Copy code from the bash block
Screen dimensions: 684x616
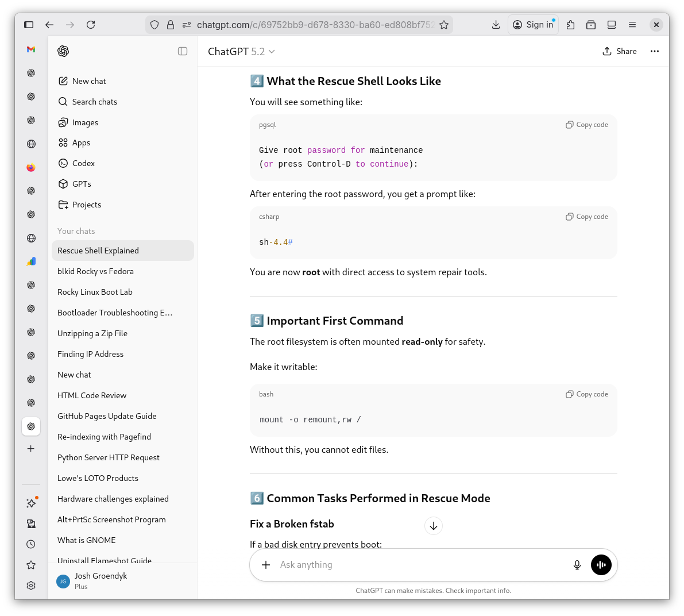click(587, 394)
